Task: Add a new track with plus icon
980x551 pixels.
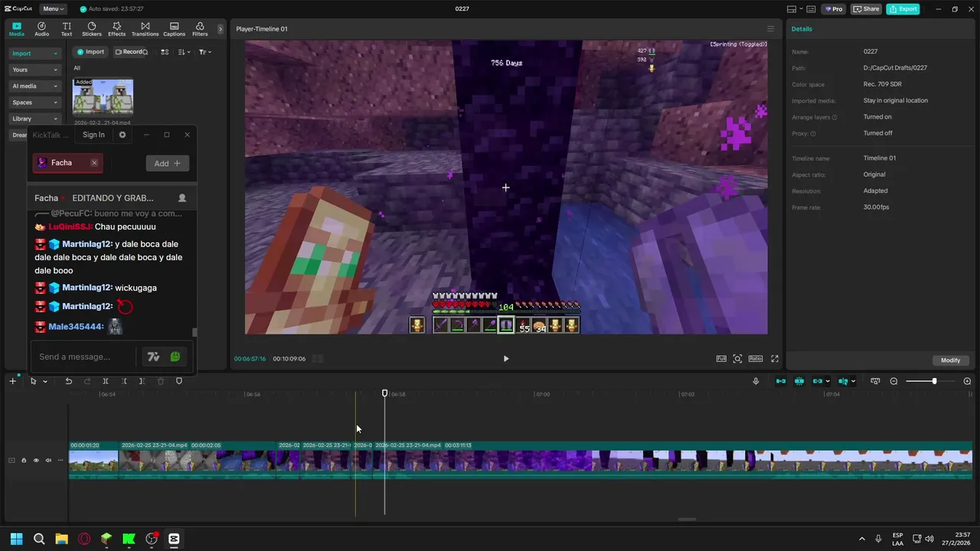Action: (x=12, y=381)
